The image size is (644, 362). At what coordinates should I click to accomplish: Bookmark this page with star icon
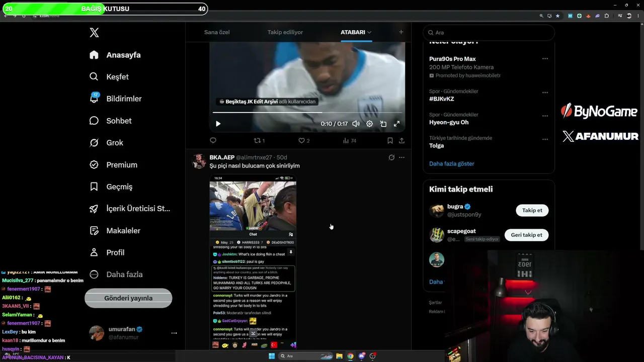coord(557,16)
